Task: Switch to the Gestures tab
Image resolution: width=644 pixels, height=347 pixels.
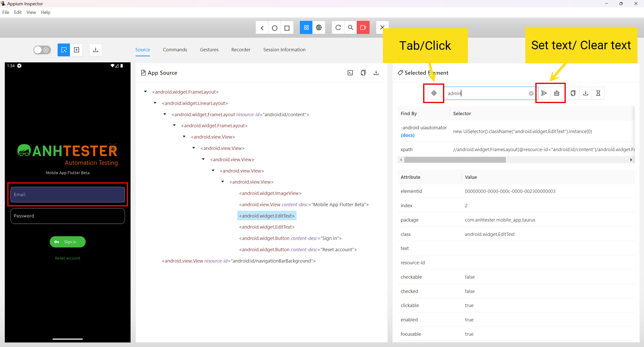Action: click(209, 50)
